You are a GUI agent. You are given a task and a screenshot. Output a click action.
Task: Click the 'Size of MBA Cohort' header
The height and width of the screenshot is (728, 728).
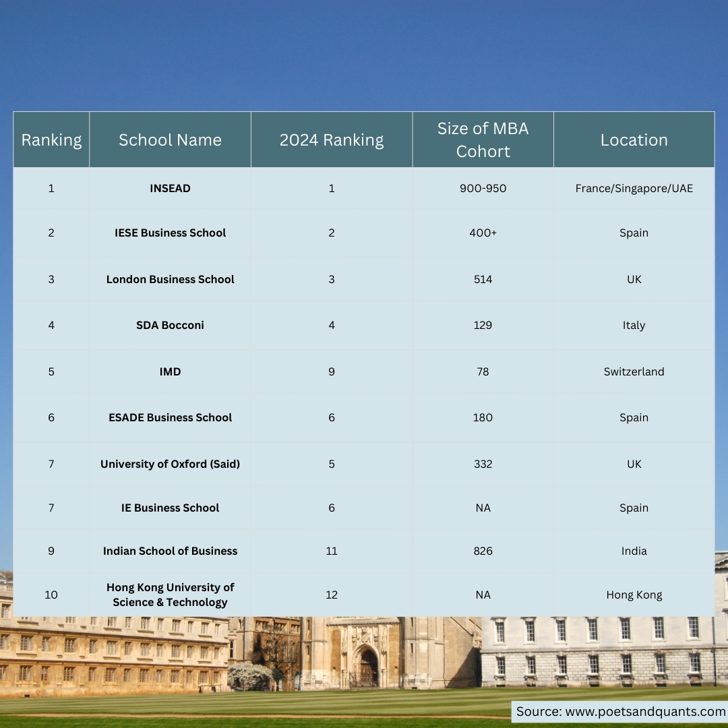(483, 140)
